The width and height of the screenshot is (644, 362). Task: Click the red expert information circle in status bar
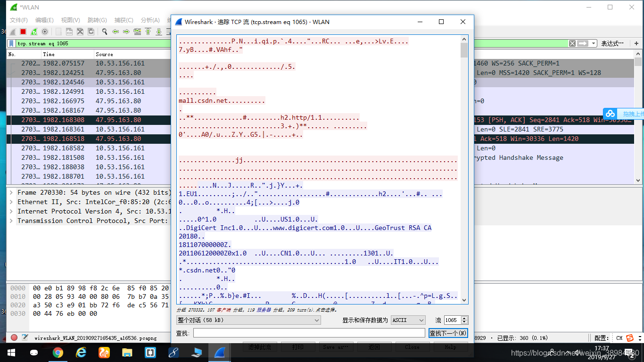(14, 337)
